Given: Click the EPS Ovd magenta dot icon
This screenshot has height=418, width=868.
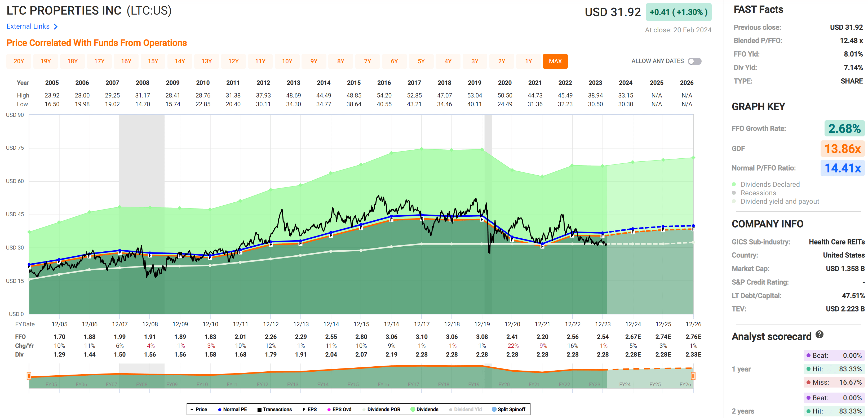Looking at the screenshot, I should pos(329,409).
